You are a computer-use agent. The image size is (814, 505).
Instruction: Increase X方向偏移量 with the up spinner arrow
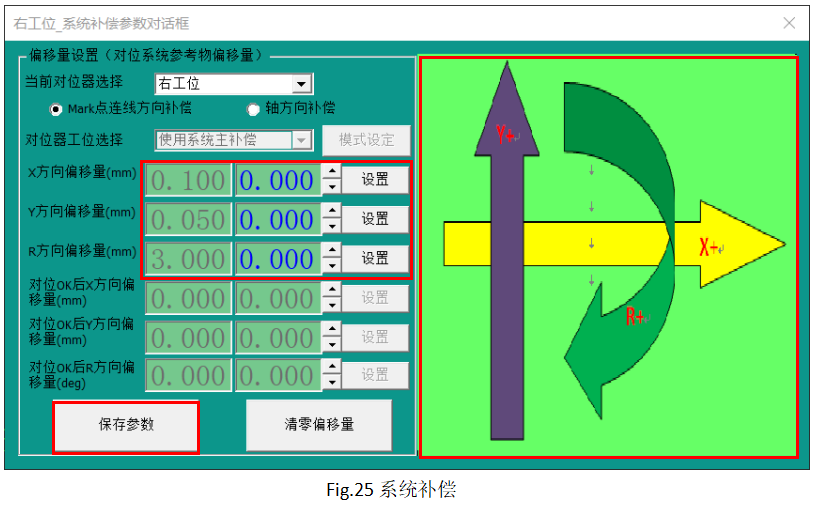tap(330, 172)
